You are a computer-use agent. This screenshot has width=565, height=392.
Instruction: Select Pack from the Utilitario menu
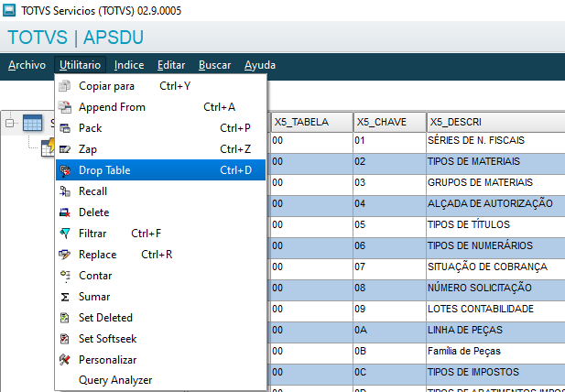point(160,128)
